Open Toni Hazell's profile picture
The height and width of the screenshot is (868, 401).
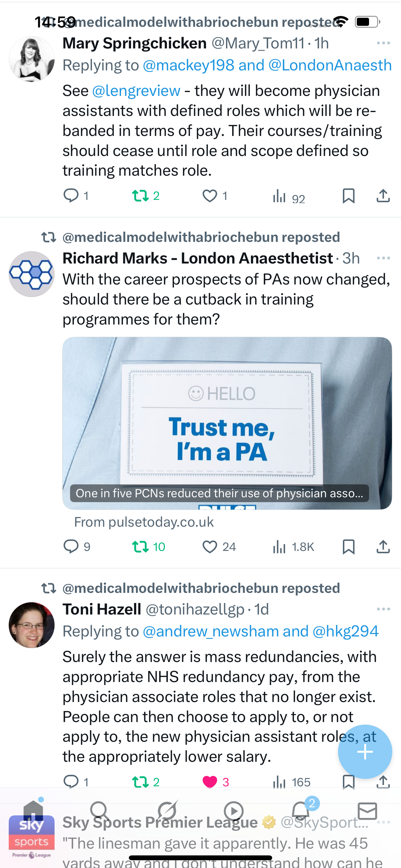tap(32, 625)
